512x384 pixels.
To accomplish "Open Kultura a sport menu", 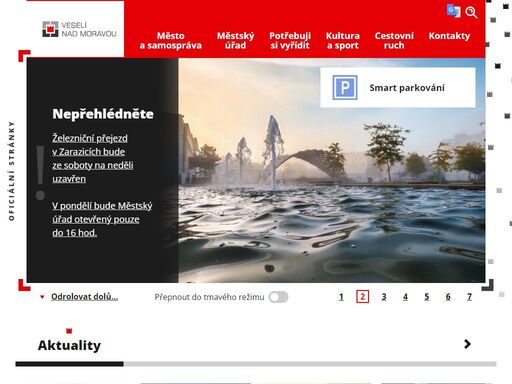I will coord(343,40).
